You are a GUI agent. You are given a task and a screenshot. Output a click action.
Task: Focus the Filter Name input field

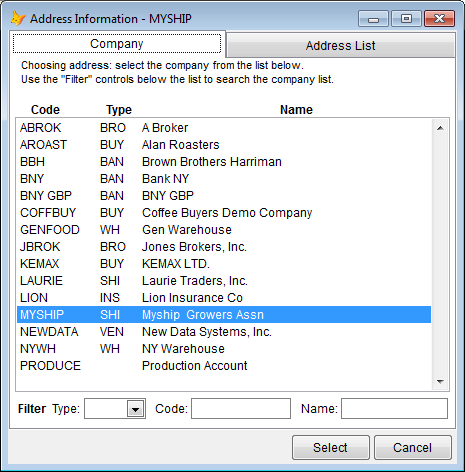tap(394, 409)
